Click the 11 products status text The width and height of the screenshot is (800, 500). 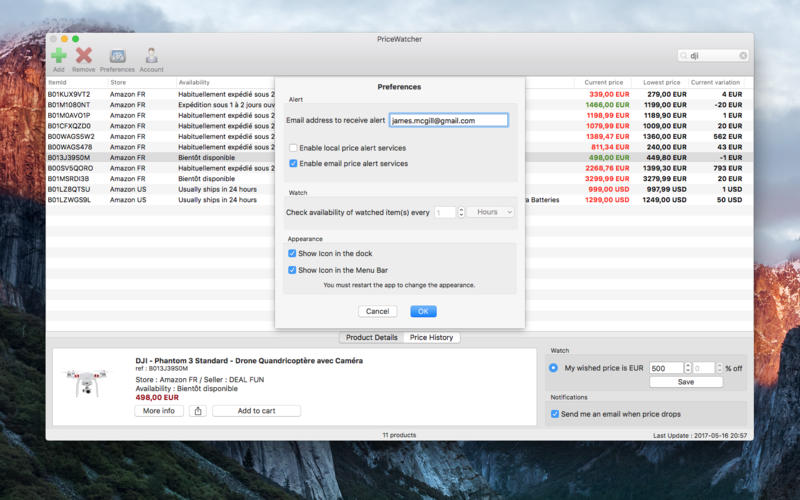399,435
